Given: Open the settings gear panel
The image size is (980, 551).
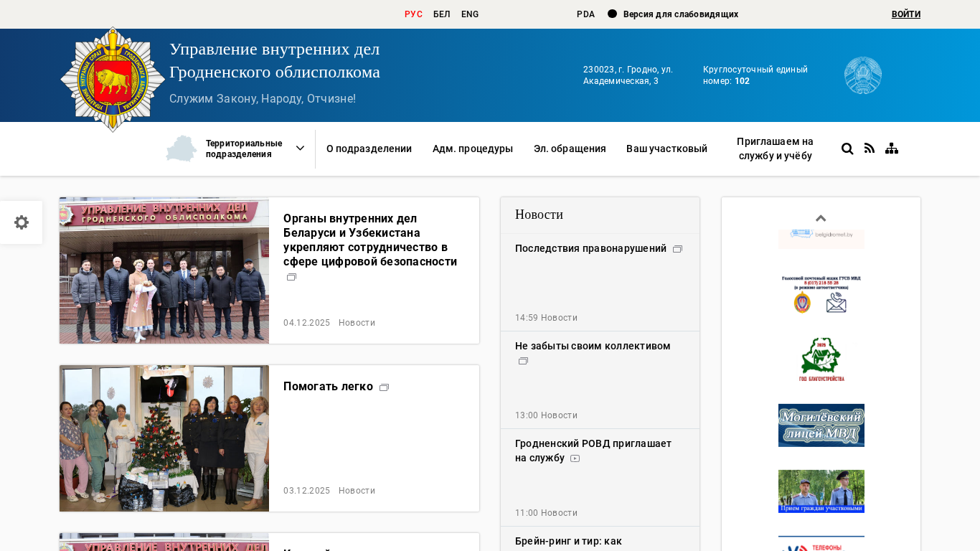Looking at the screenshot, I should (22, 222).
